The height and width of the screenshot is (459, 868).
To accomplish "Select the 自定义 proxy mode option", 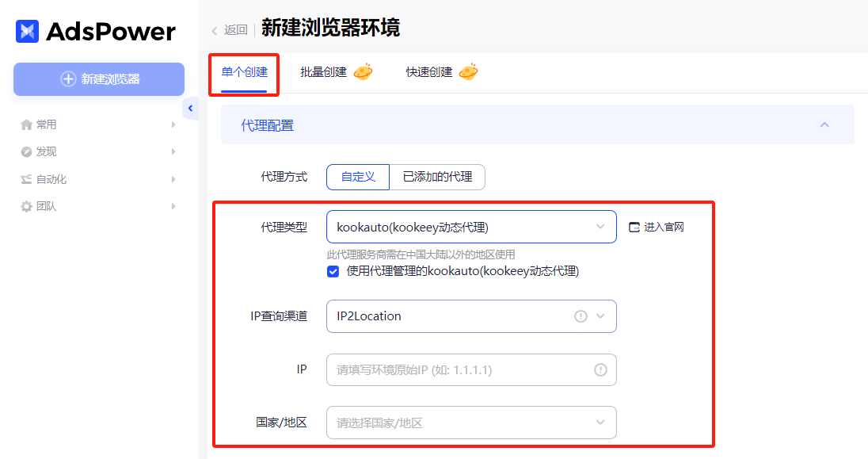I will pos(357,177).
